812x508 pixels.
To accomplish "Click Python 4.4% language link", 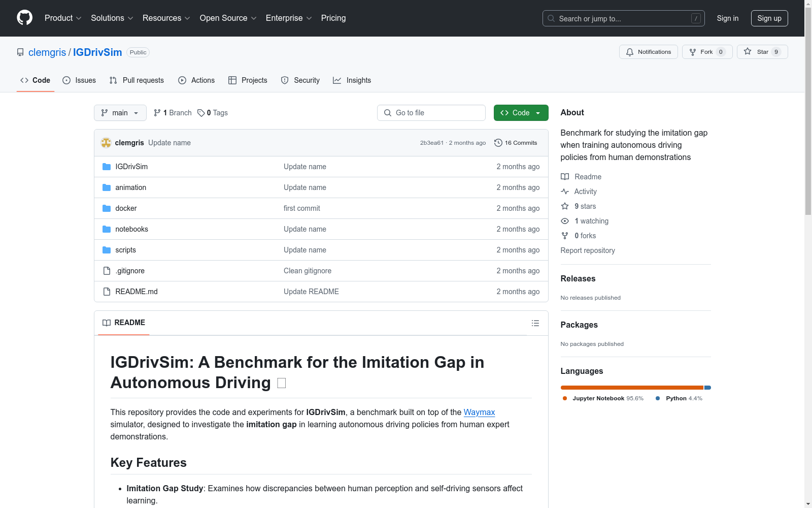I will 679,398.
